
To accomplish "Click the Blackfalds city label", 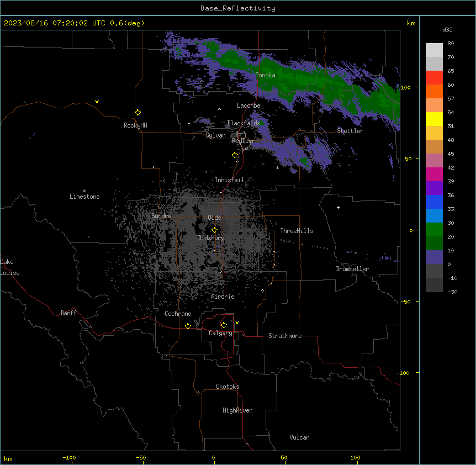I will point(244,123).
